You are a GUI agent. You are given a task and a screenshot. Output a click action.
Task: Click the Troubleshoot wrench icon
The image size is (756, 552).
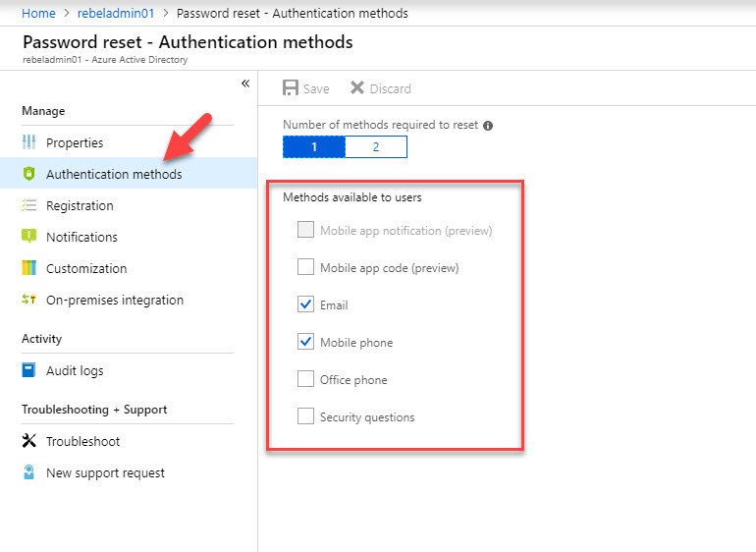click(28, 441)
